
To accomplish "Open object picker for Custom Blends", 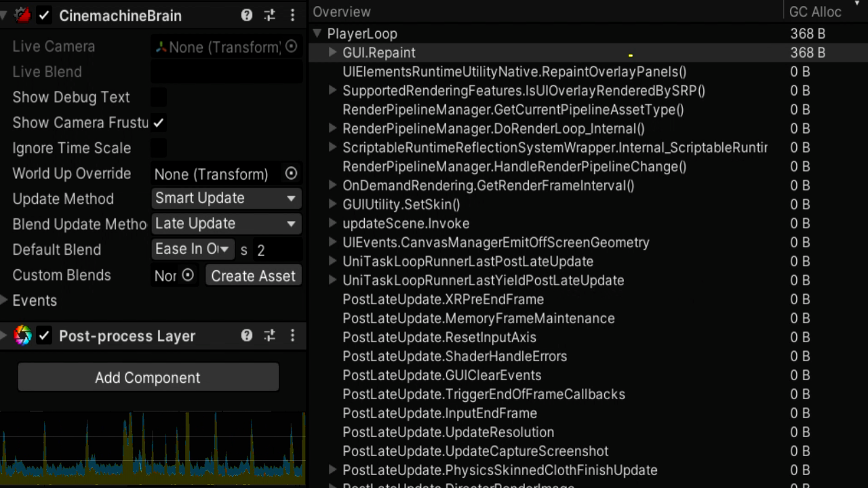I will [188, 275].
